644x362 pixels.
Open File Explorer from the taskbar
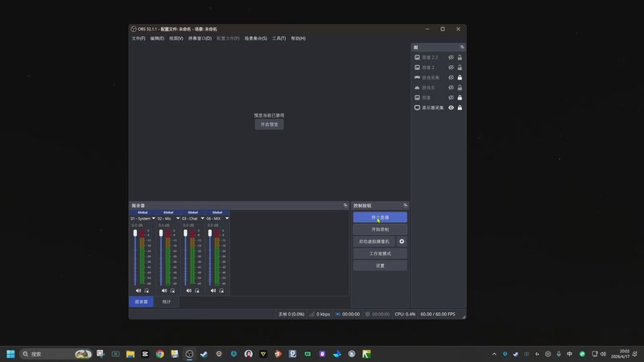pyautogui.click(x=130, y=354)
